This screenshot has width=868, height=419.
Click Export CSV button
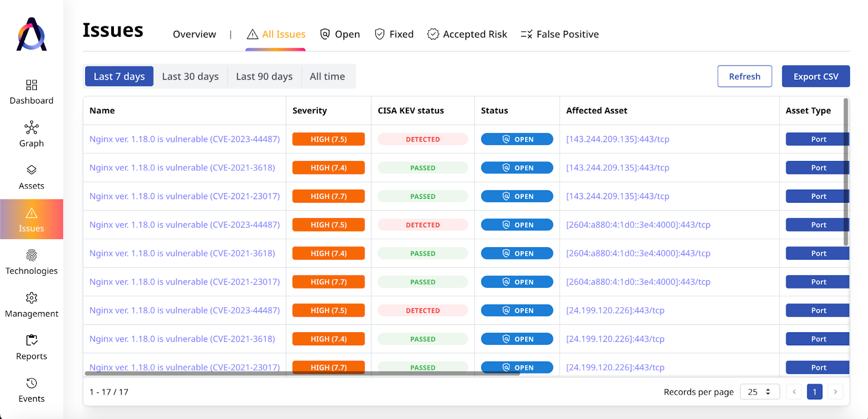point(816,76)
